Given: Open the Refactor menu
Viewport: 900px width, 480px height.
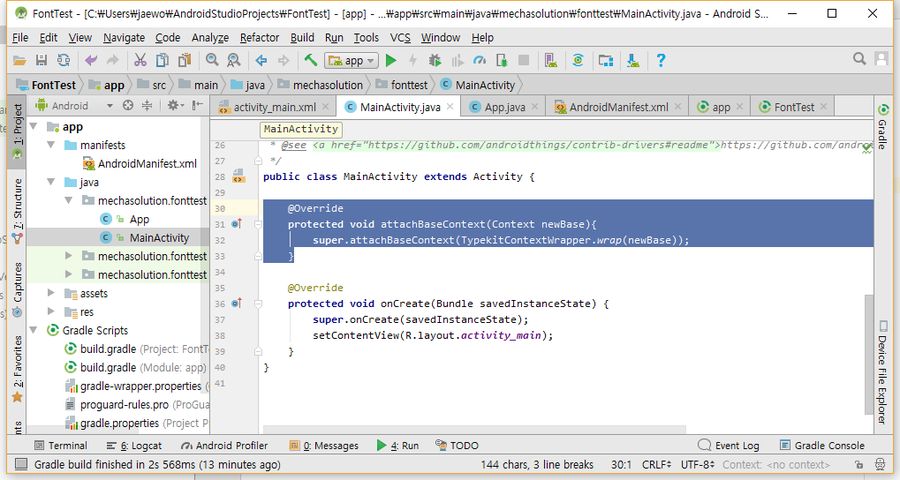Looking at the screenshot, I should coord(259,37).
